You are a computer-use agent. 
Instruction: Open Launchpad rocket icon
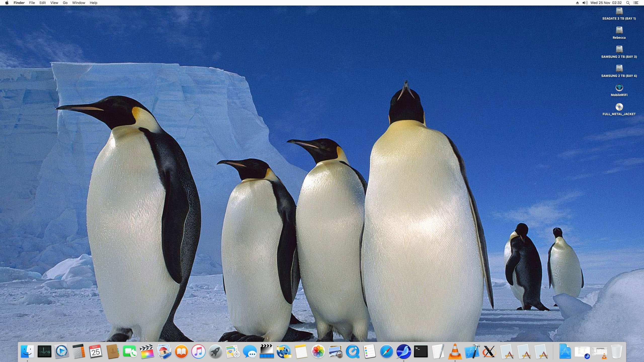click(216, 351)
